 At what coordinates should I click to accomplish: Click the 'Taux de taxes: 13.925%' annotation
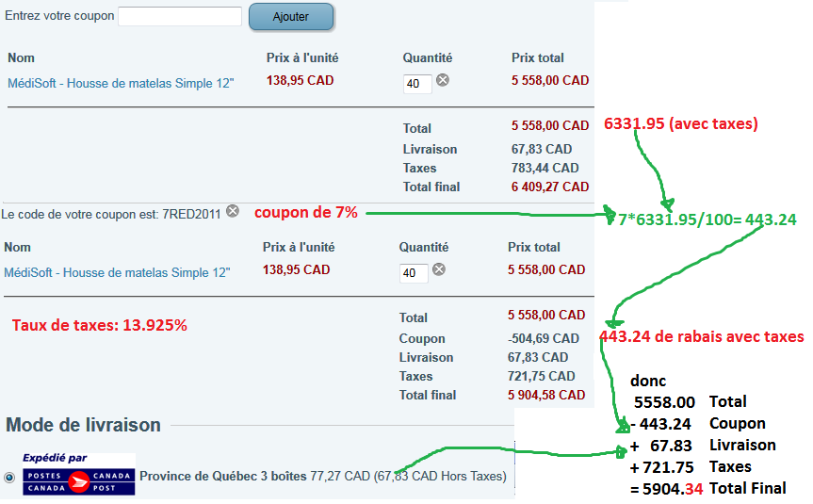(x=100, y=326)
